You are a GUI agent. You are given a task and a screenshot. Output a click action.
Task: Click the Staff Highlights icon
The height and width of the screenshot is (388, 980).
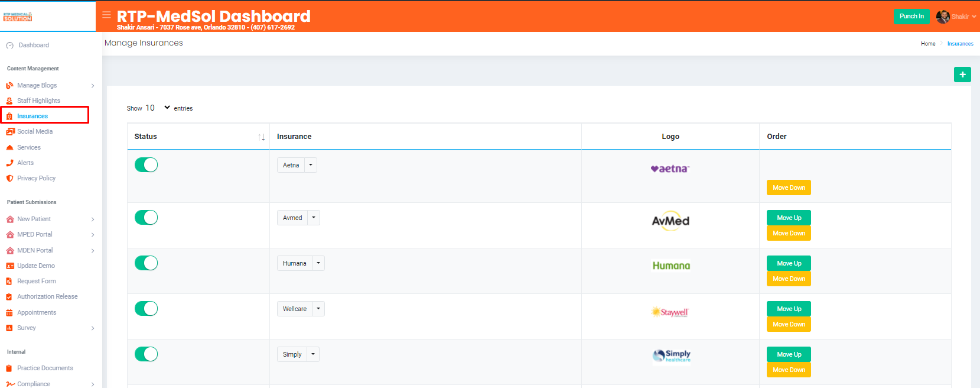[x=9, y=101]
